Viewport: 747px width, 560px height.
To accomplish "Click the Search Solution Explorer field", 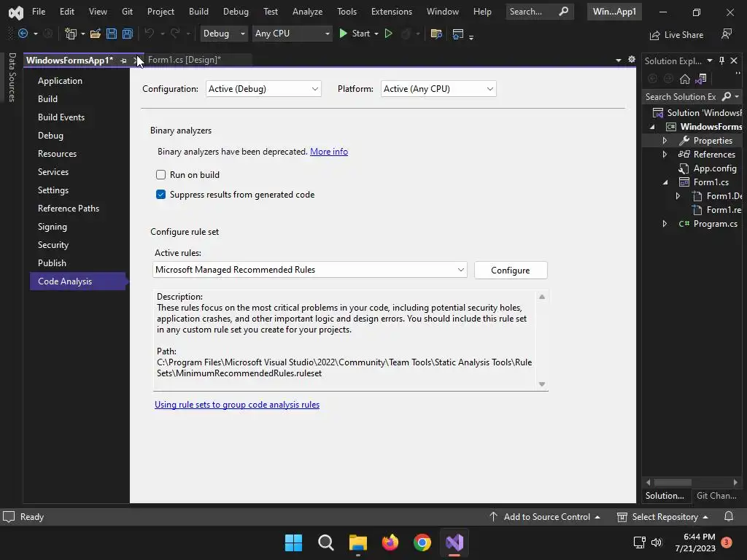I will pyautogui.click(x=681, y=97).
